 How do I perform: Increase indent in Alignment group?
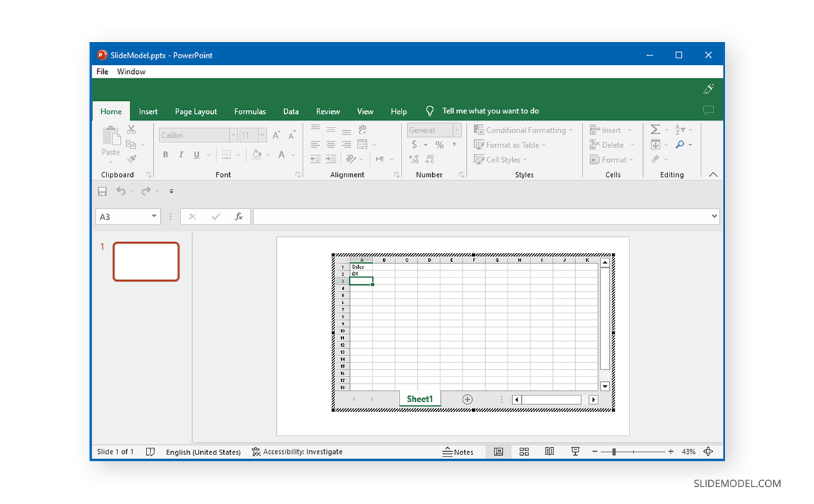(331, 159)
